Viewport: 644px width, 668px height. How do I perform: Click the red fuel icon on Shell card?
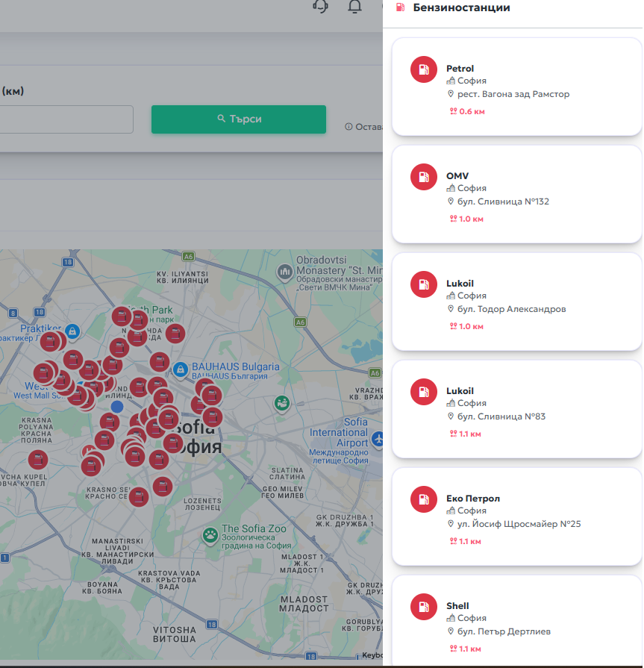tap(424, 607)
